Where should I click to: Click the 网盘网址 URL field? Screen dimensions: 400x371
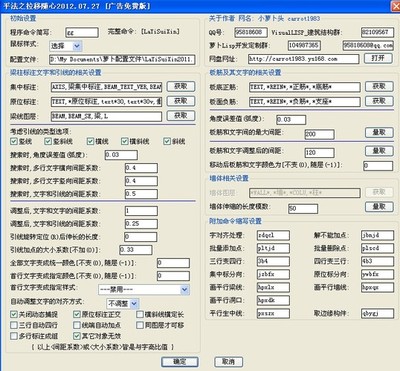click(304, 59)
